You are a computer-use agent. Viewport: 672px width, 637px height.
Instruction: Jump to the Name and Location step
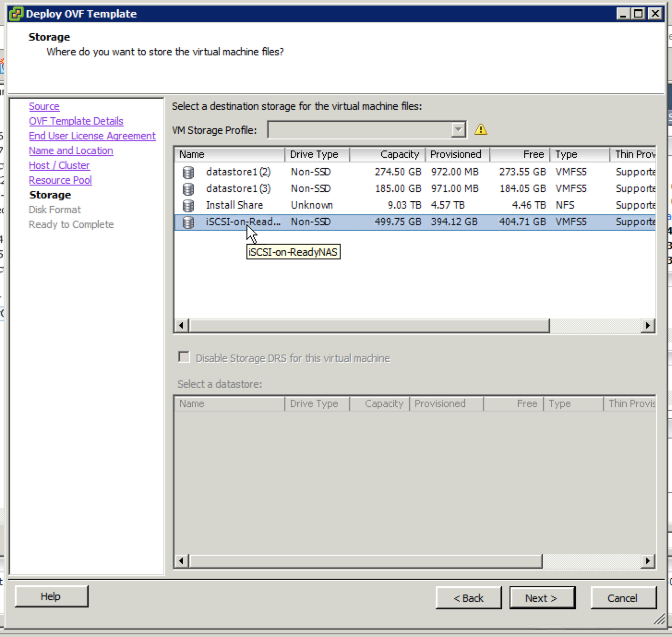click(x=71, y=150)
